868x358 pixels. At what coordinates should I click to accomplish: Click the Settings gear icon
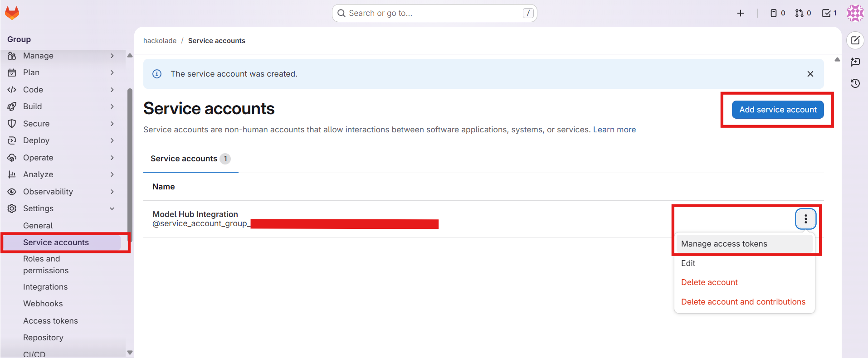(x=12, y=208)
